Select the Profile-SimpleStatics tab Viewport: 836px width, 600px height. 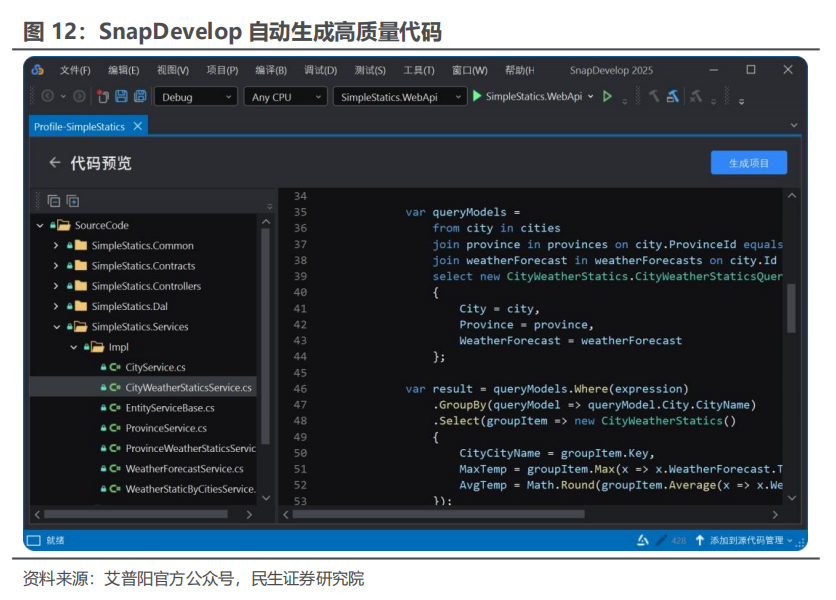click(79, 126)
